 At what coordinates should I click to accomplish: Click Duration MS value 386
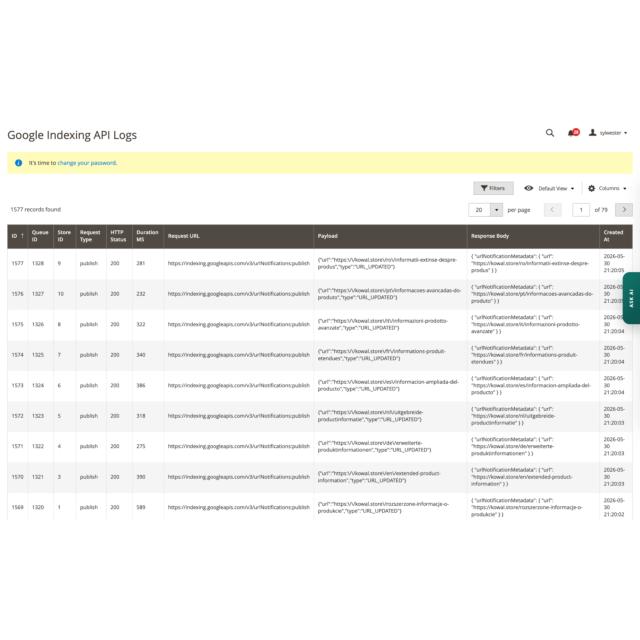pos(141,385)
